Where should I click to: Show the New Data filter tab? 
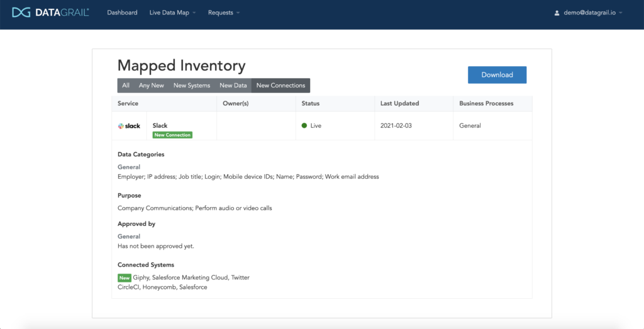click(x=233, y=86)
